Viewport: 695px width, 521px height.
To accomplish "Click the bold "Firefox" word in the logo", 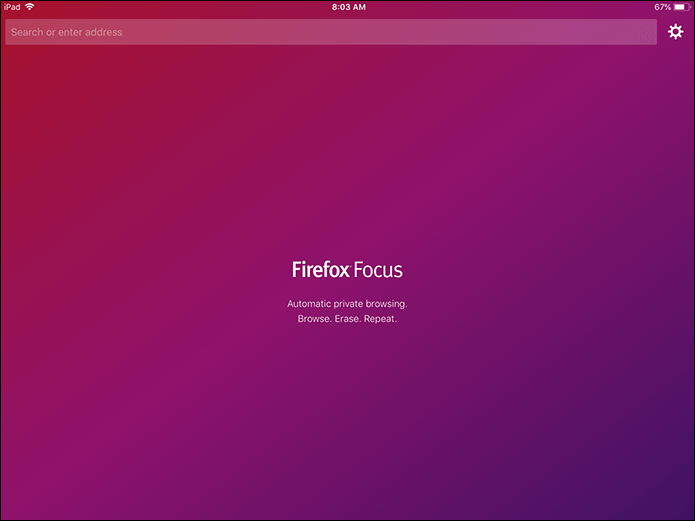I will pyautogui.click(x=319, y=270).
